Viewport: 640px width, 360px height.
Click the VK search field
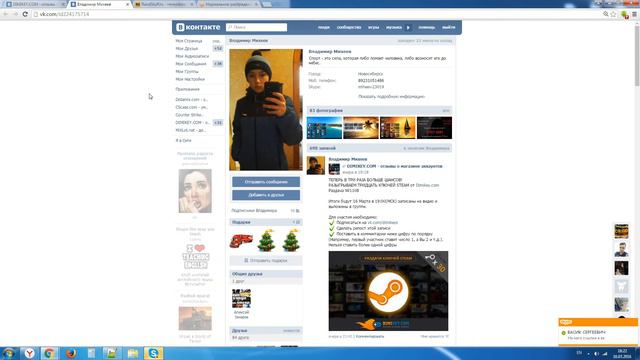pyautogui.click(x=256, y=27)
